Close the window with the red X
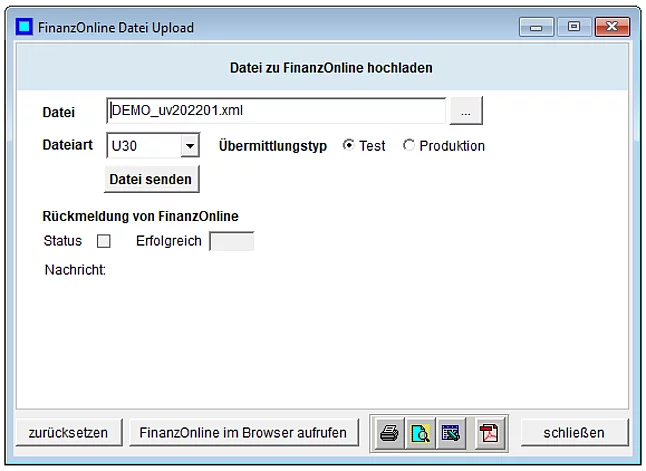The height and width of the screenshot is (471, 646). (612, 27)
